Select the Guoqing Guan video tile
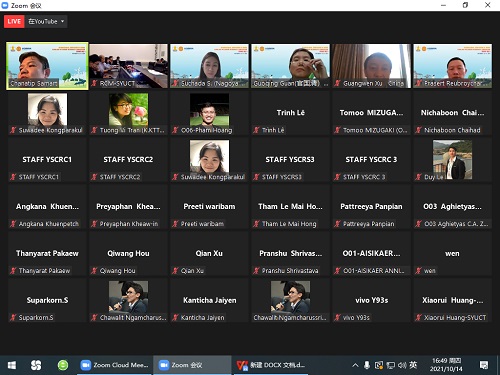 (x=290, y=66)
